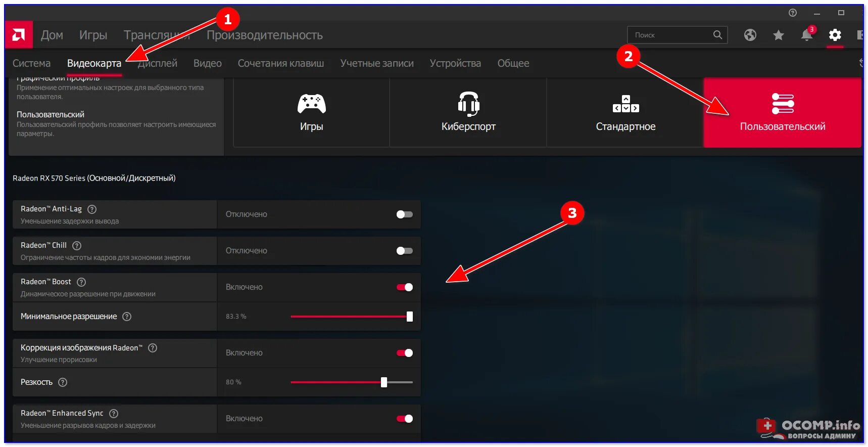
Task: Select the Киберспорт profile tile
Action: 468,113
